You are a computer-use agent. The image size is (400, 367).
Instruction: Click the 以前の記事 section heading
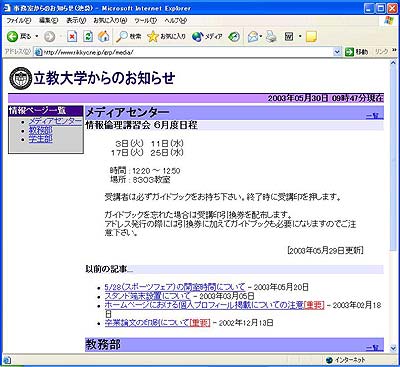pos(109,269)
